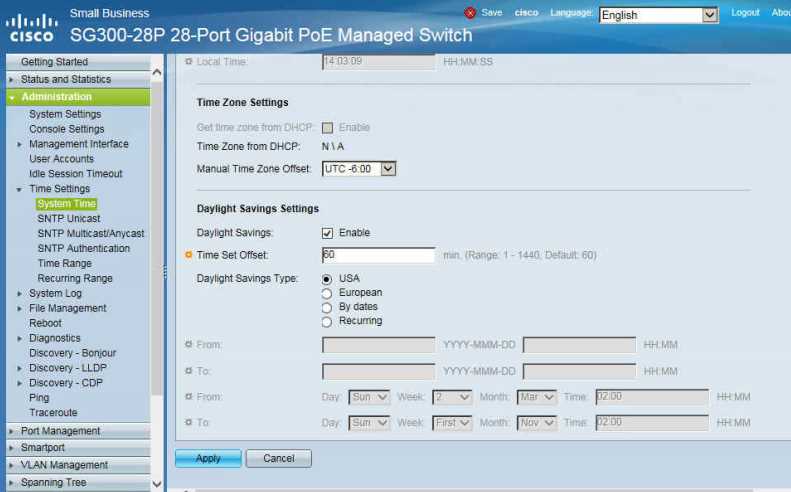Expand Management Interface tree arrow
Viewport: 791px width, 492px height.
20,144
